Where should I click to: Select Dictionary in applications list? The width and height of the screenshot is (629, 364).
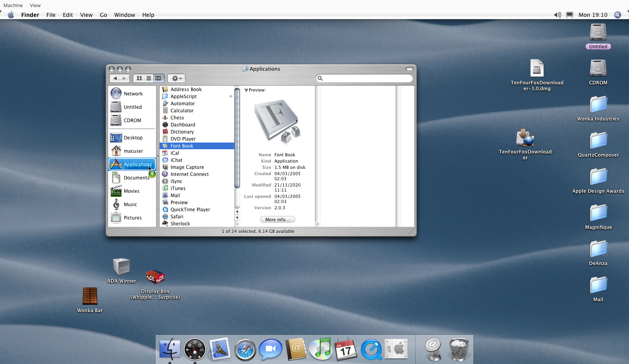[197, 132]
